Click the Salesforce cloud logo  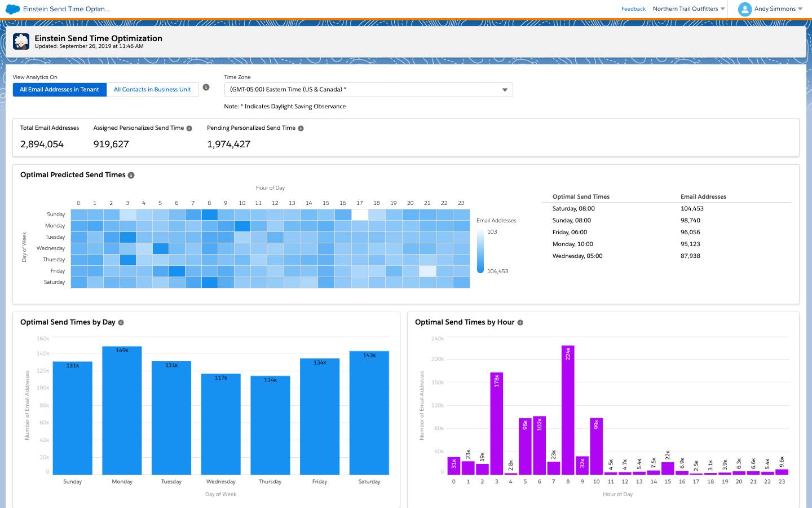pos(12,9)
